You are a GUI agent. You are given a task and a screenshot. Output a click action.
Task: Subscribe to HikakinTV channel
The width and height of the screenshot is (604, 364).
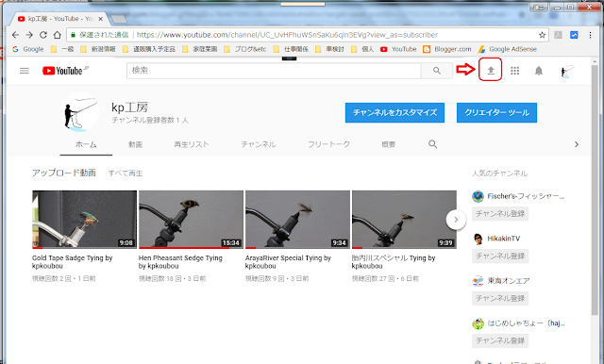pyautogui.click(x=500, y=256)
